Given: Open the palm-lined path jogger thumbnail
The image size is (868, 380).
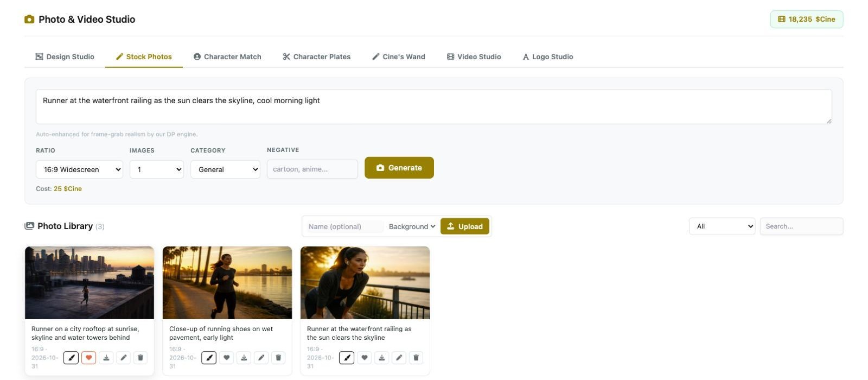Looking at the screenshot, I should point(227,283).
